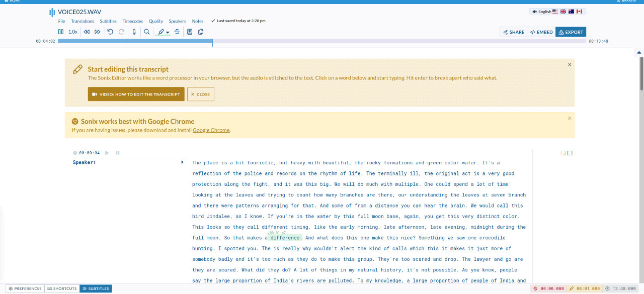Change the 1.0x playback speed
This screenshot has width=644, height=294.
pos(73,32)
